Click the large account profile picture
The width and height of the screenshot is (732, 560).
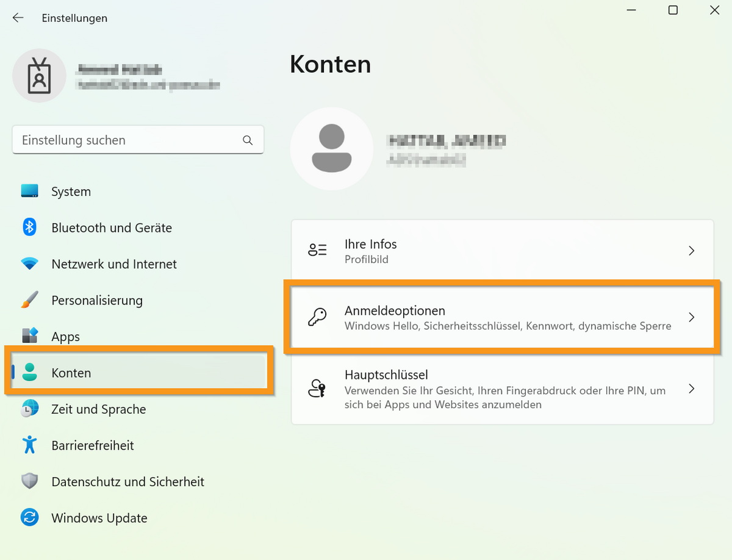(x=331, y=149)
